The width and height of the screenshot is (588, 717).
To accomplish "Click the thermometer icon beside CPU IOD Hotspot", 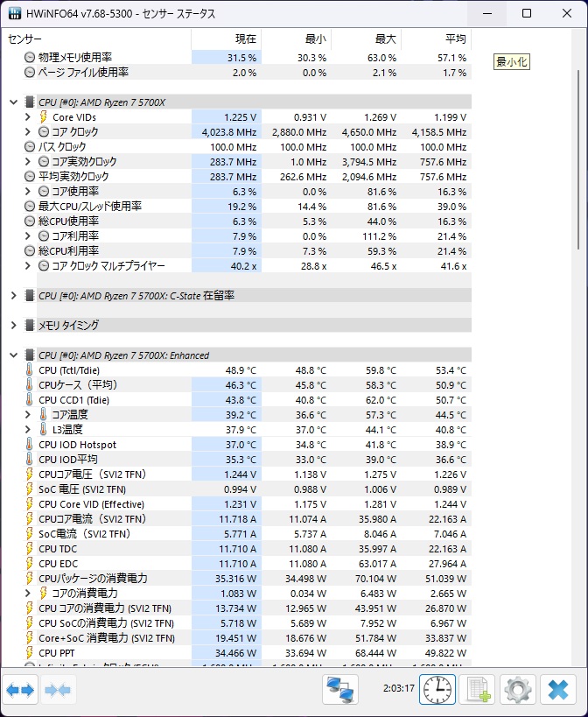I will pyautogui.click(x=29, y=445).
